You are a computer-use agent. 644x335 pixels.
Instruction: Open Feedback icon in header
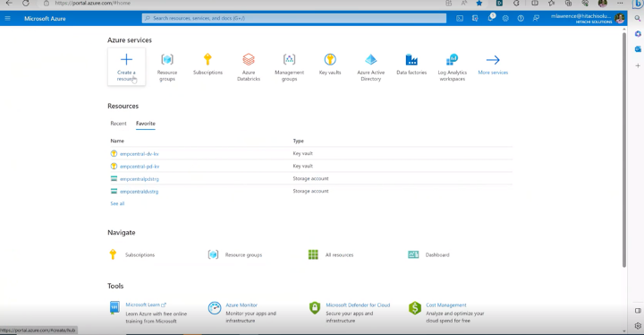(536, 19)
